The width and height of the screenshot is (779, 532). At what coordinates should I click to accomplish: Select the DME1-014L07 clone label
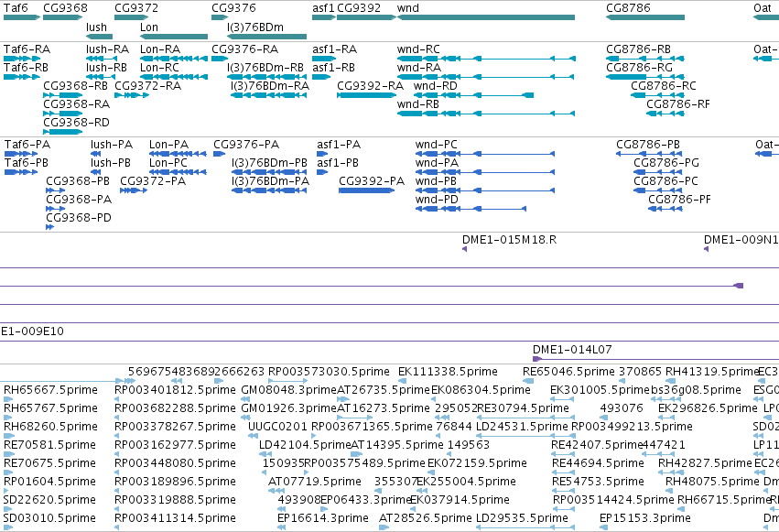(572, 350)
